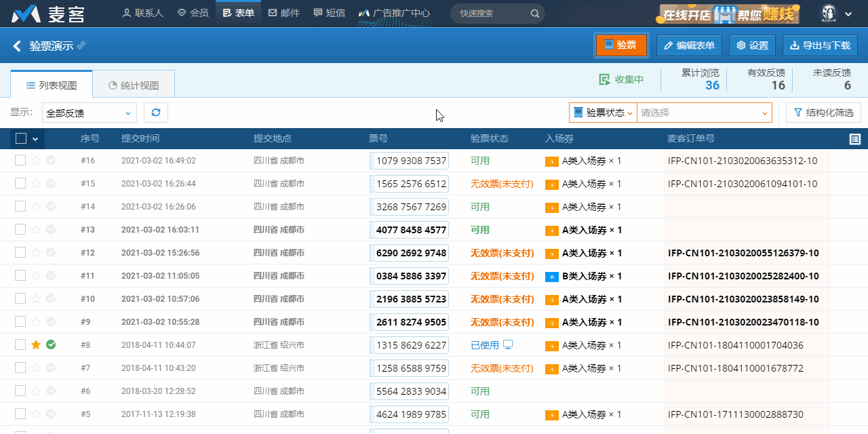Click 导出与下载 button
868x434 pixels.
[821, 45]
